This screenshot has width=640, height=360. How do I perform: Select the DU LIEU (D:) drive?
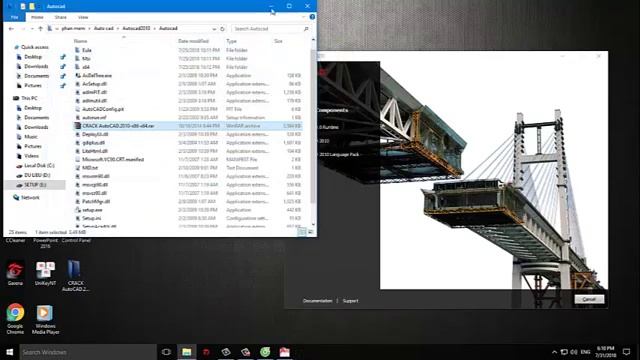click(37, 175)
